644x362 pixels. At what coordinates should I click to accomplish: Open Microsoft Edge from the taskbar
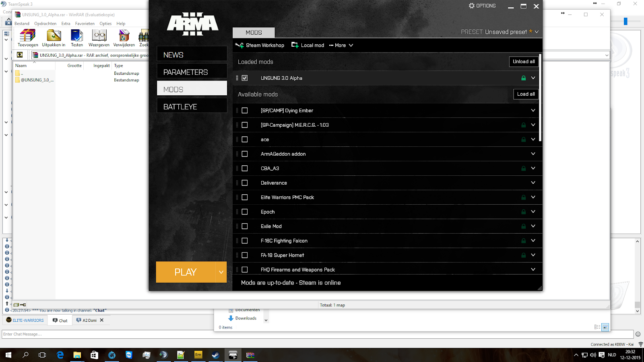click(x=60, y=355)
